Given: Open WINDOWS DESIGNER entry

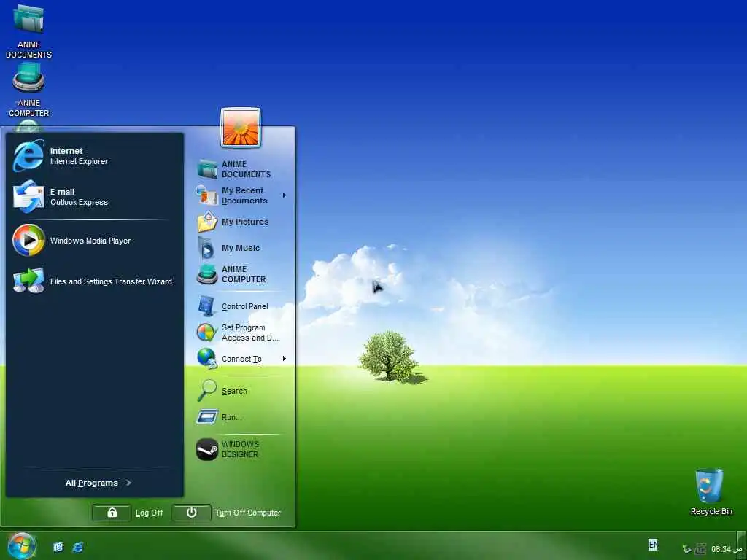Looking at the screenshot, I should click(241, 449).
